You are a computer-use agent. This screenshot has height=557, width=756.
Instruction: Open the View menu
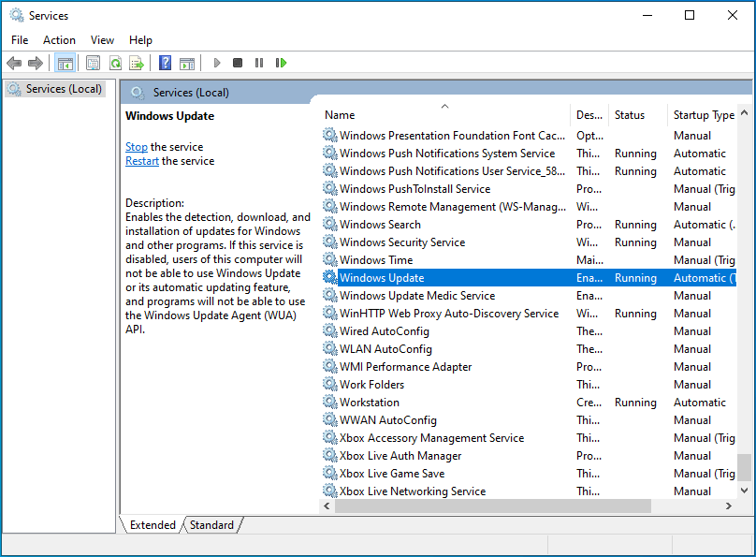(102, 39)
